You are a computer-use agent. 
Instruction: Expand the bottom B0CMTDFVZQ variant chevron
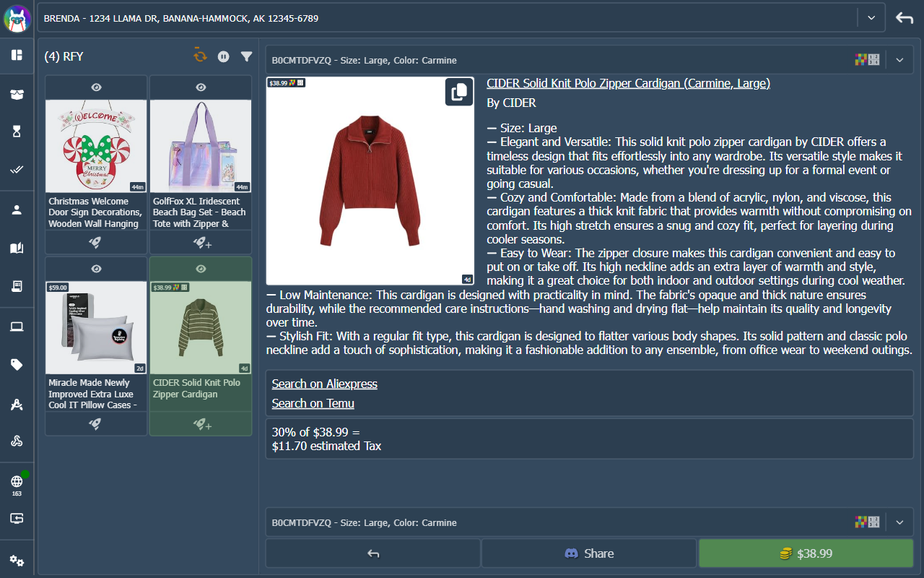pyautogui.click(x=899, y=522)
